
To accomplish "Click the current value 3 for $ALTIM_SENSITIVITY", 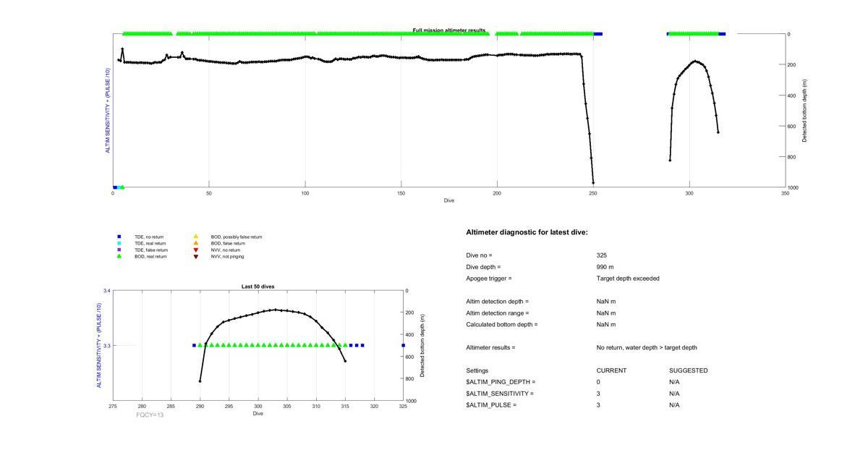I will [598, 394].
